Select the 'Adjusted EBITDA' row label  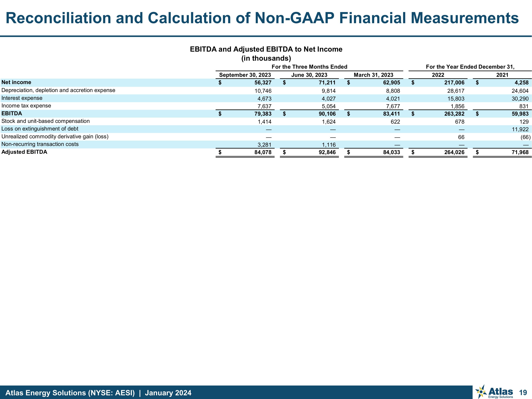(24, 152)
